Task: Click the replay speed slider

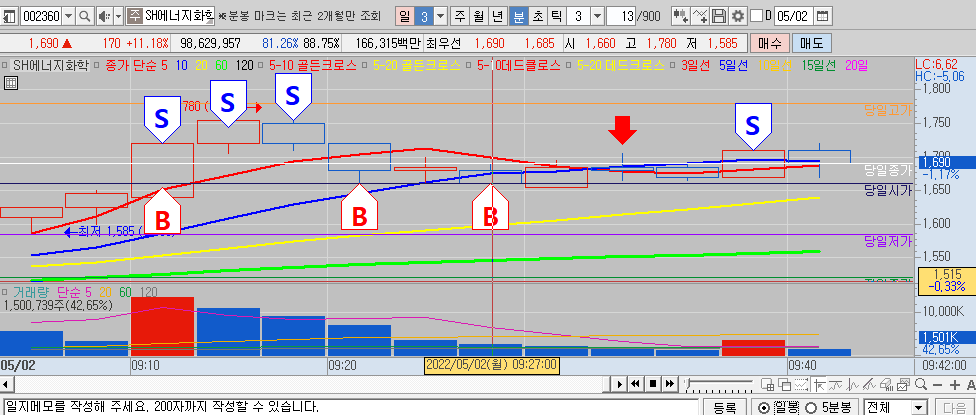Action: (x=719, y=385)
